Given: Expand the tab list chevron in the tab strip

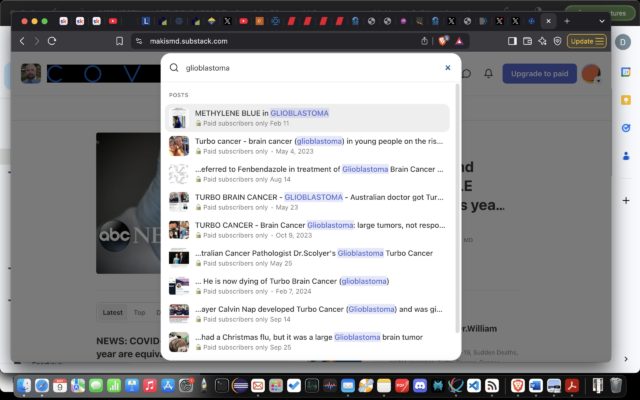Looking at the screenshot, I should coord(602,21).
